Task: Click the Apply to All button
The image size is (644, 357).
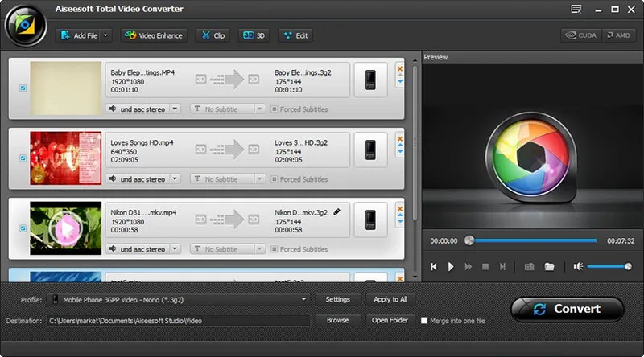Action: [390, 300]
